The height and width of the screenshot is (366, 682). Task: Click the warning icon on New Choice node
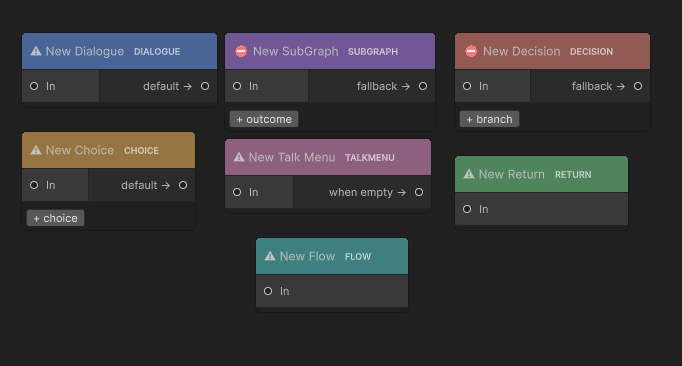click(36, 151)
